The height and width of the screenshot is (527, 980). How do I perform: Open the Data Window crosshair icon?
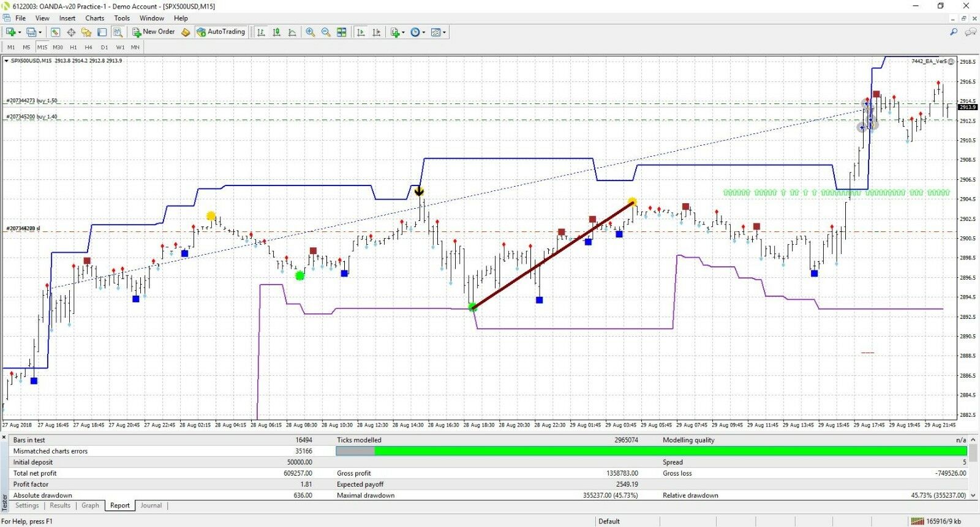(71, 32)
